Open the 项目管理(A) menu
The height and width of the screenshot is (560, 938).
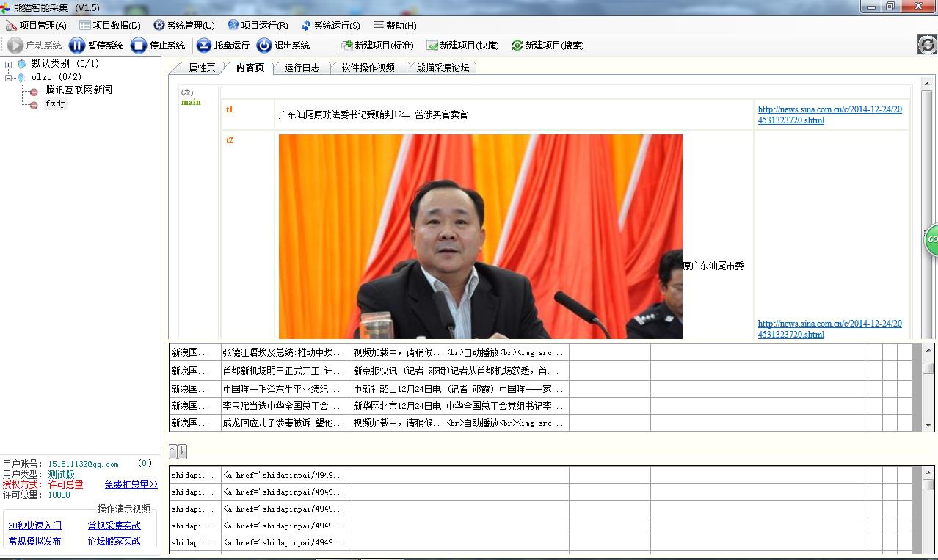coord(36,26)
